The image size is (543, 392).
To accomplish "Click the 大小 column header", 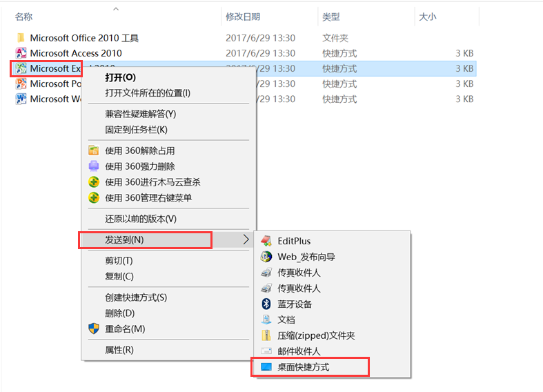I will (428, 17).
